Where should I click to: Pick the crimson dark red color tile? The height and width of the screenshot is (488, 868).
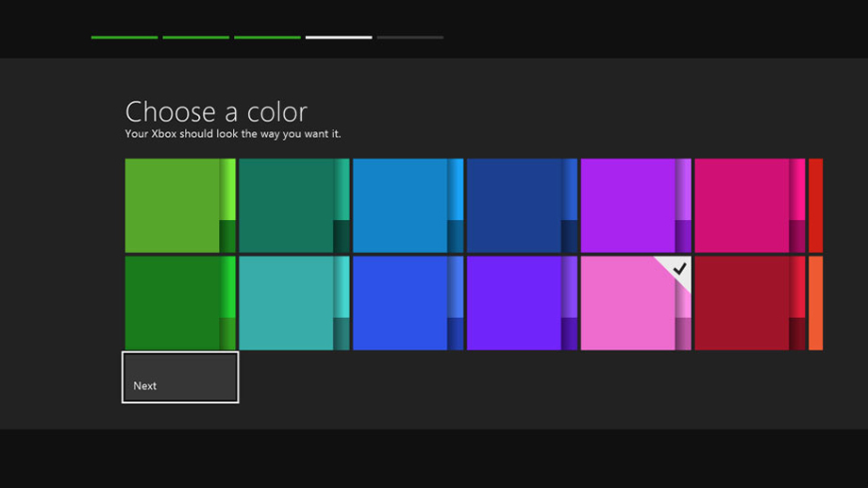749,303
